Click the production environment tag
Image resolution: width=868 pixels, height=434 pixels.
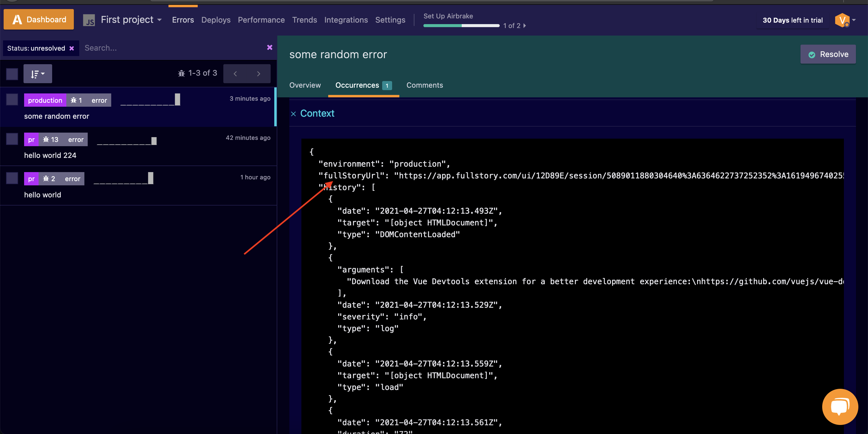coord(45,100)
